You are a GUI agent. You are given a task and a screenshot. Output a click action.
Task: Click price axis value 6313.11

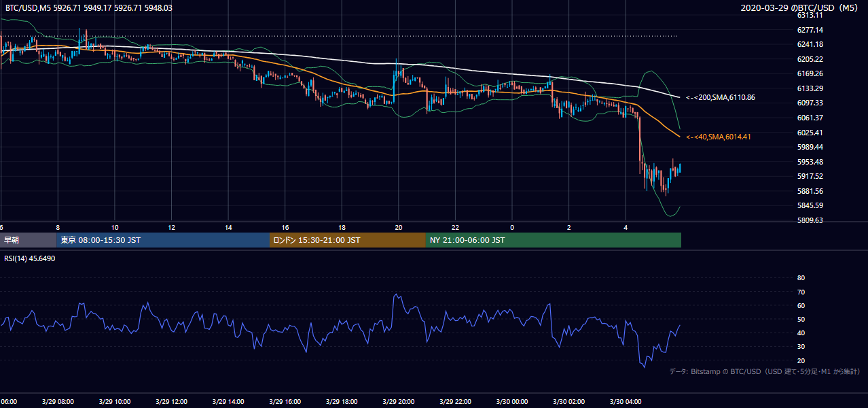pyautogui.click(x=810, y=15)
